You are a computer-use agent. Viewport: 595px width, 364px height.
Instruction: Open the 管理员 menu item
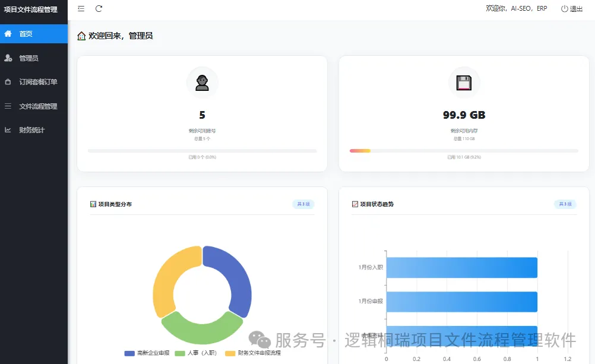pyautogui.click(x=34, y=58)
